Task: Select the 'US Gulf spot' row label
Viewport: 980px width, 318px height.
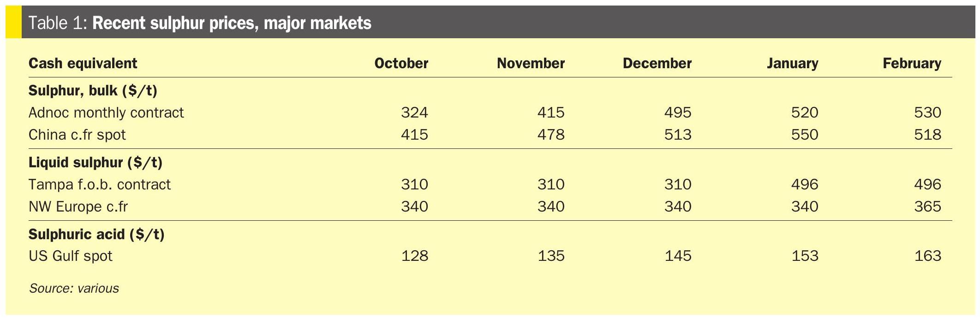Action: click(71, 256)
